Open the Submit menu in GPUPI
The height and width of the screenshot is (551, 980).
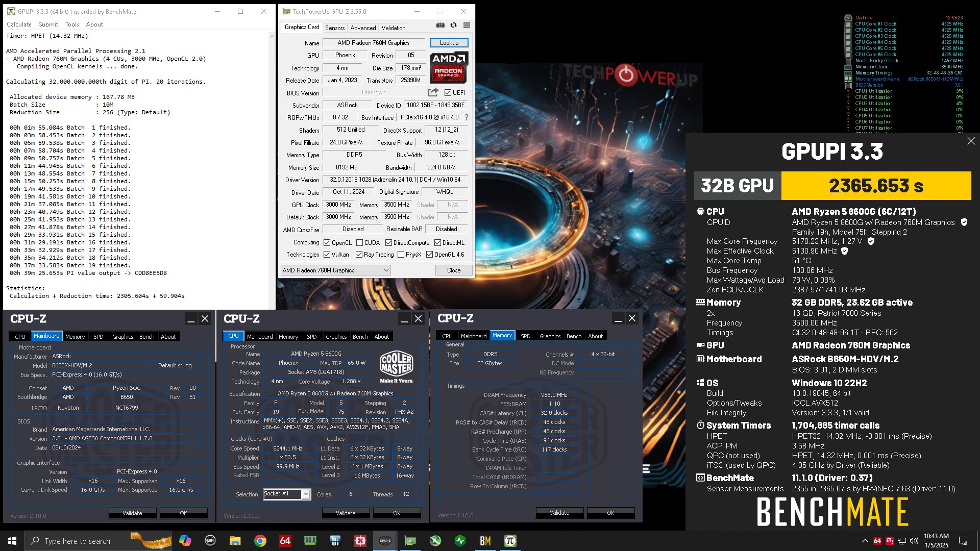48,24
